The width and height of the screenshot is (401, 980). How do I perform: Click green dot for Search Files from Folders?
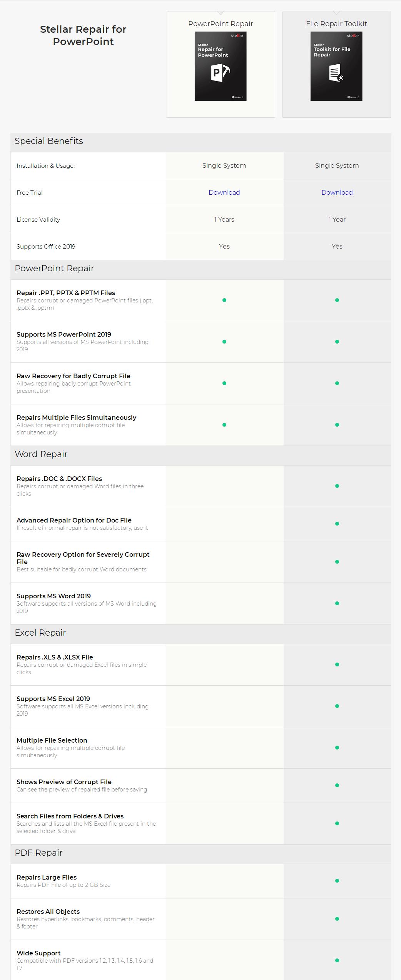[337, 823]
